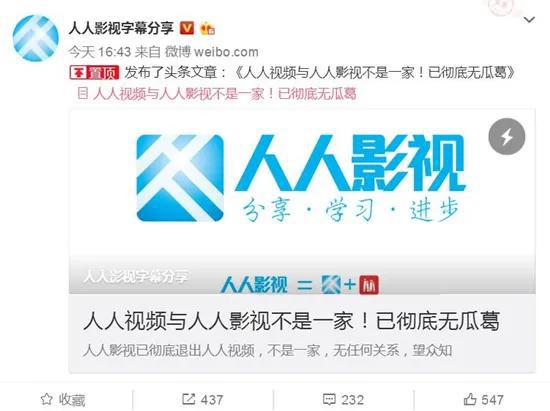Click the red 人人视频 logo in banner
The image size is (550, 411).
coord(369,284)
